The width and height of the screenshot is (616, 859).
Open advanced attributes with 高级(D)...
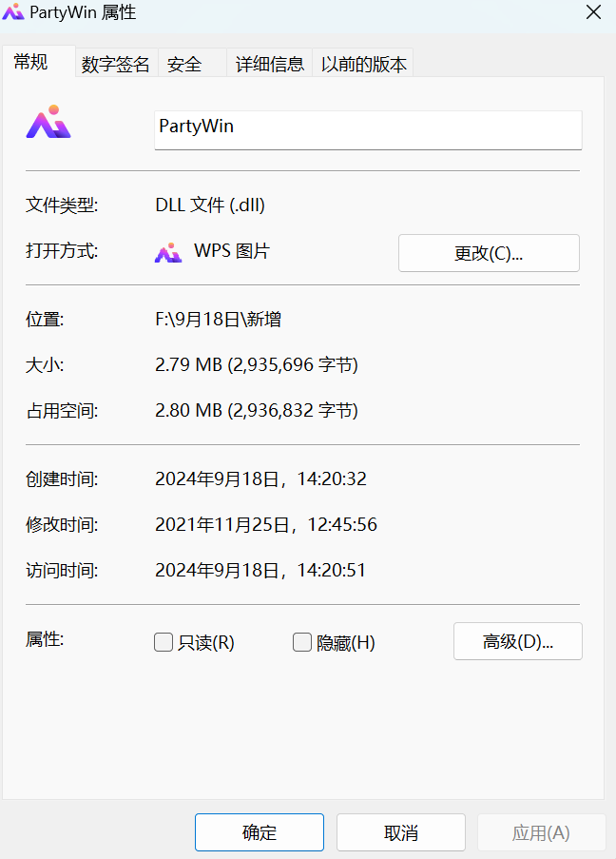517,641
